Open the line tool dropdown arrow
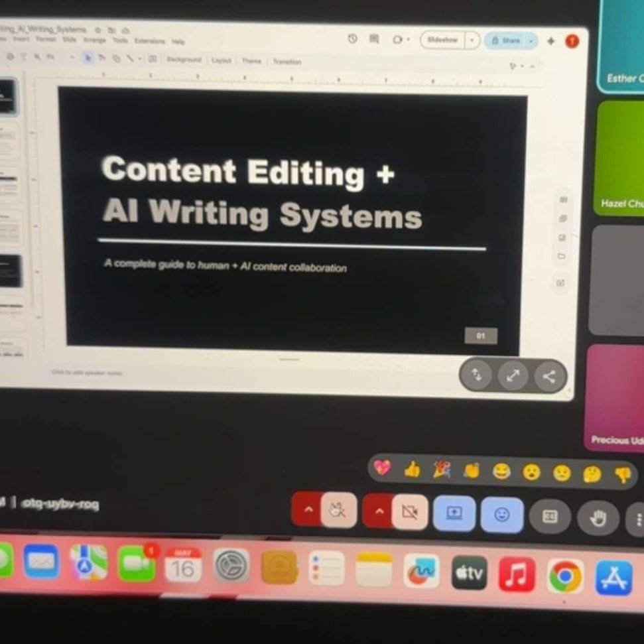Viewport: 644px width, 644px height. (x=140, y=59)
